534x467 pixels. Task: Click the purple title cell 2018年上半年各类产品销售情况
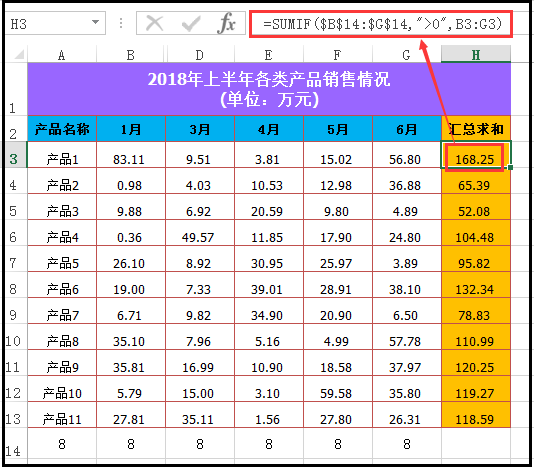tap(269, 89)
